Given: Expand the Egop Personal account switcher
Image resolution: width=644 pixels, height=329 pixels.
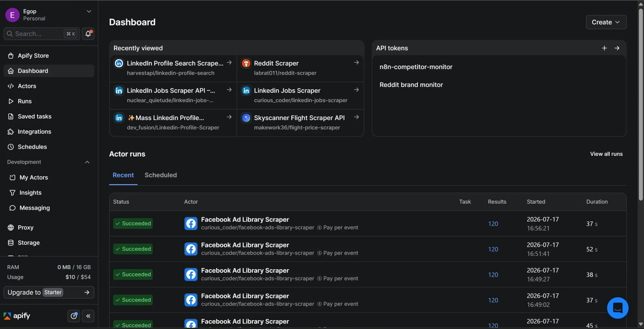Looking at the screenshot, I should tap(49, 15).
